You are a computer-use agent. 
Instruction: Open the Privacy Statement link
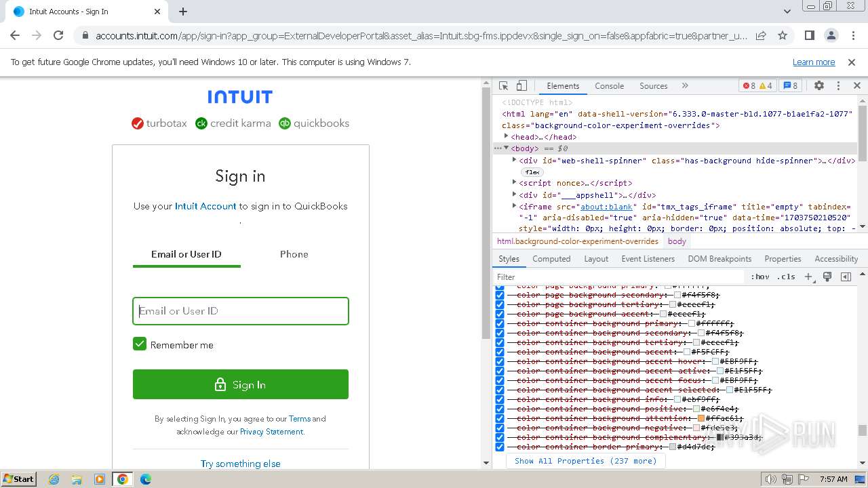tap(271, 432)
